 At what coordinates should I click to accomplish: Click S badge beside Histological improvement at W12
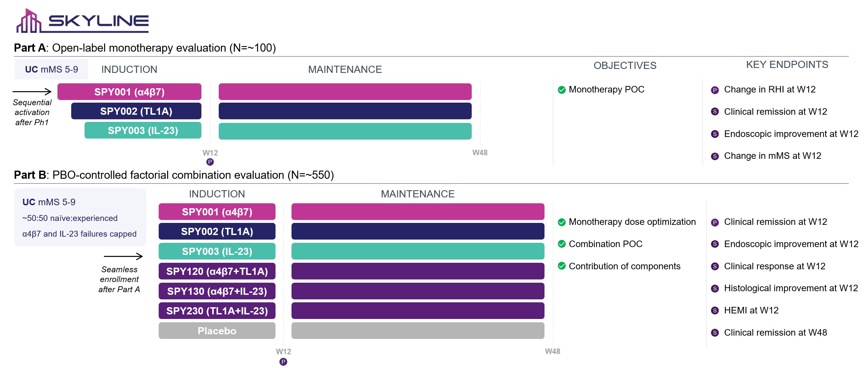point(715,288)
